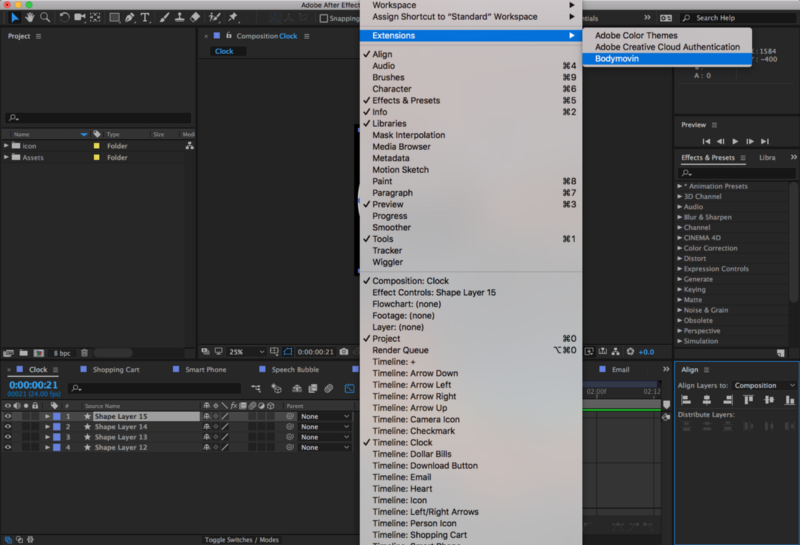Select the Unified Camera tool
Screen dimensions: 800x545
click(80, 18)
